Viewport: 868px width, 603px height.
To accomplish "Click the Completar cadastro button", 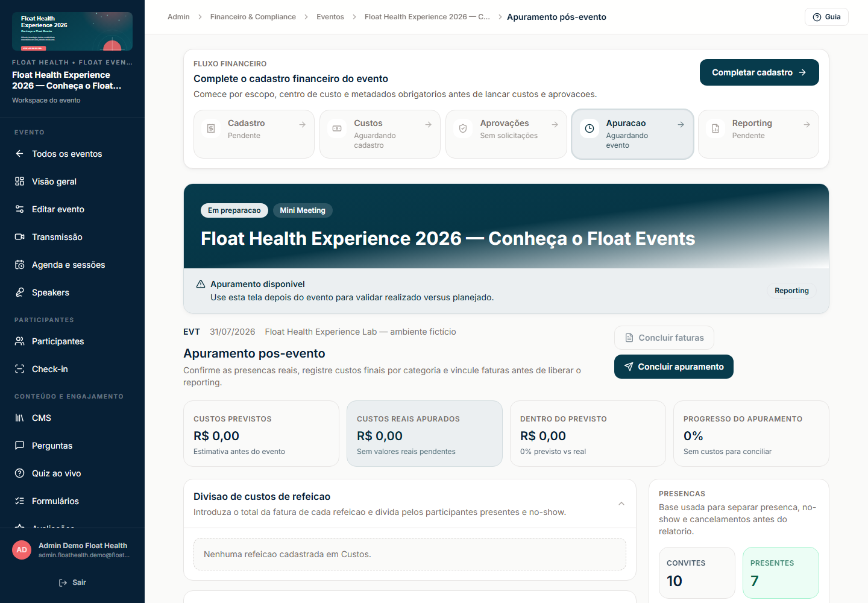I will pyautogui.click(x=759, y=72).
